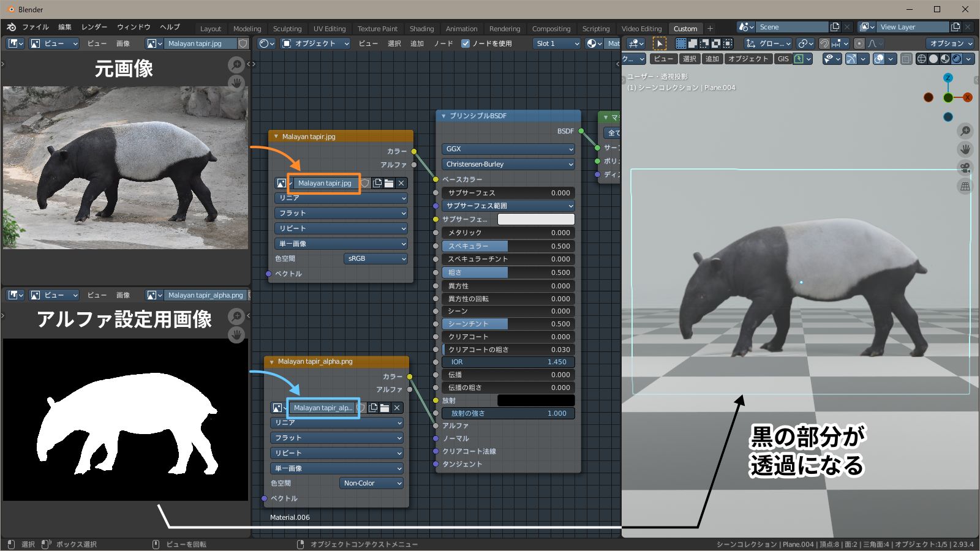The image size is (980, 551).
Task: Toggle fake user shield on Malayan tapir.jpg node
Action: pyautogui.click(x=366, y=183)
